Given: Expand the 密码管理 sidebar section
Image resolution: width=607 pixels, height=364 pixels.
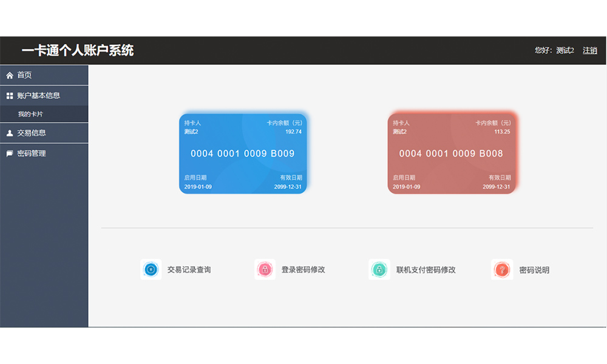Looking at the screenshot, I should click(x=32, y=153).
